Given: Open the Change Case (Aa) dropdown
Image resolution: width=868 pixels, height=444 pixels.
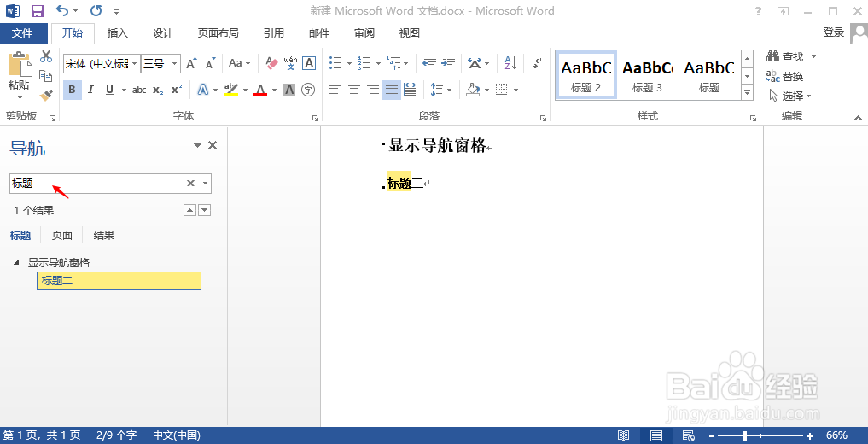Looking at the screenshot, I should pos(240,63).
